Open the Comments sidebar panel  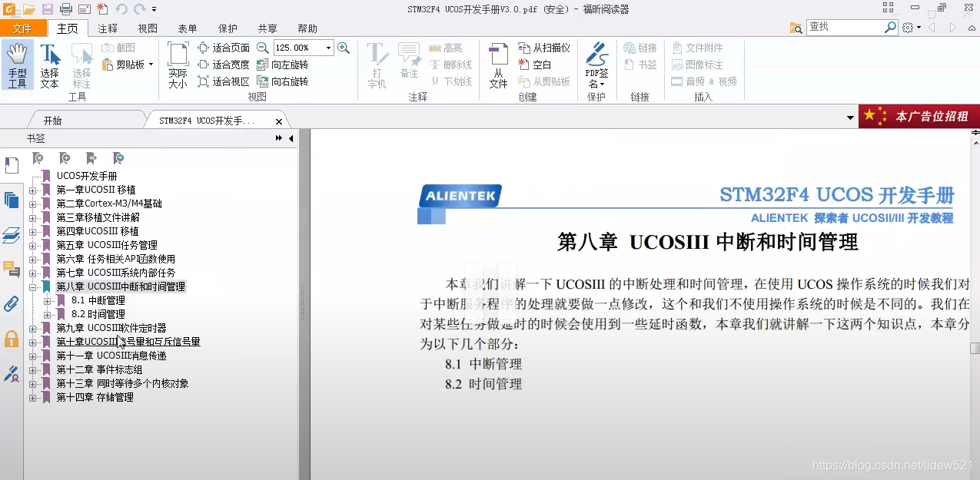tap(12, 269)
